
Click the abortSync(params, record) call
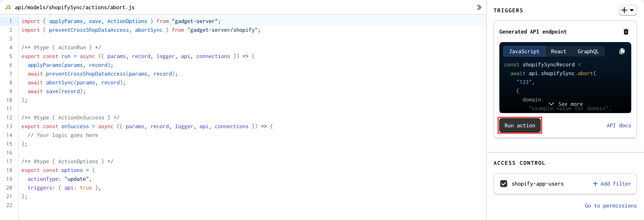85,82
